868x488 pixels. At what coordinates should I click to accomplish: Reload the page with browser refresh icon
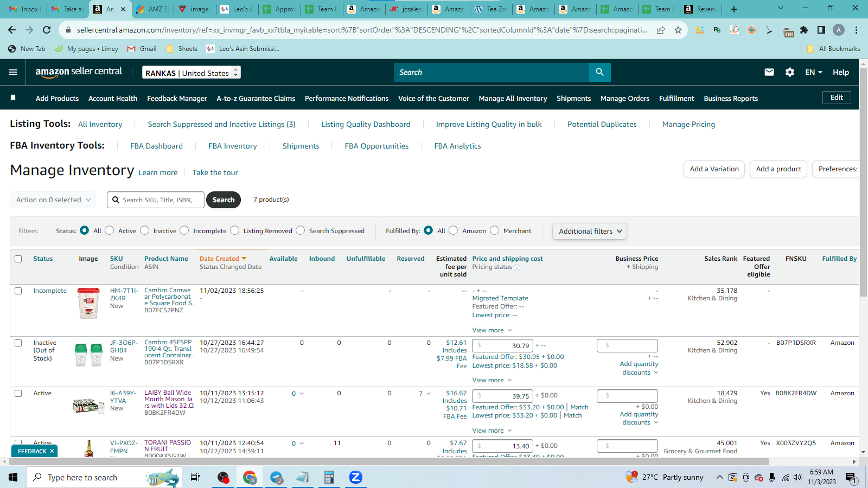(47, 30)
